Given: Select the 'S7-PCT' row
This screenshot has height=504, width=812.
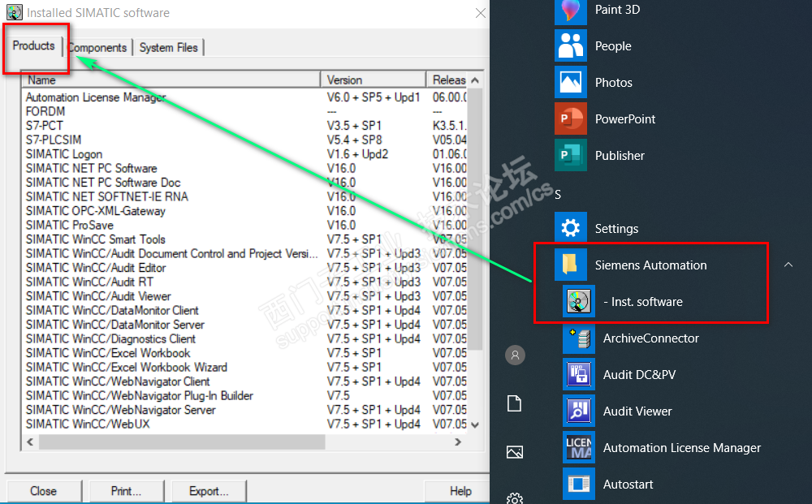Looking at the screenshot, I should (245, 126).
